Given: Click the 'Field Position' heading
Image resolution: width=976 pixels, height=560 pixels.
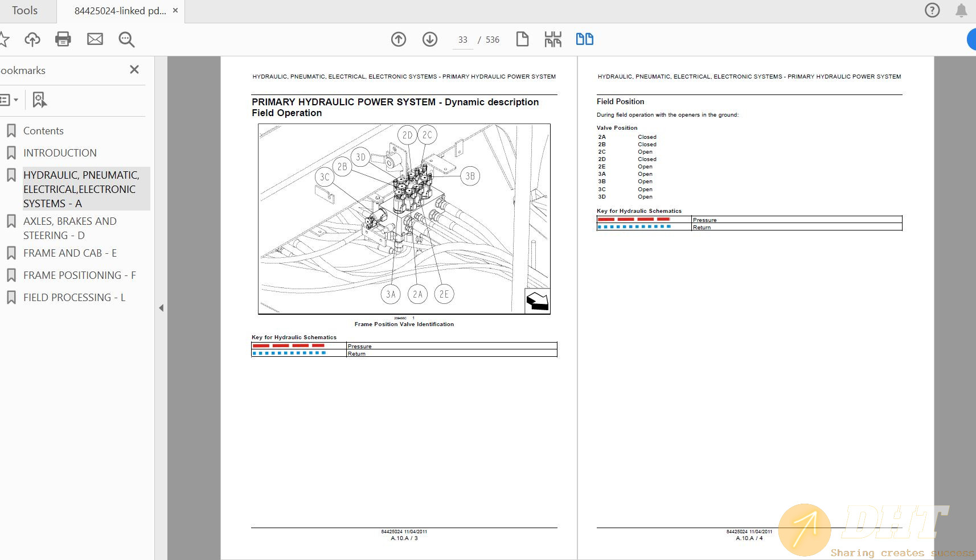Looking at the screenshot, I should (620, 101).
